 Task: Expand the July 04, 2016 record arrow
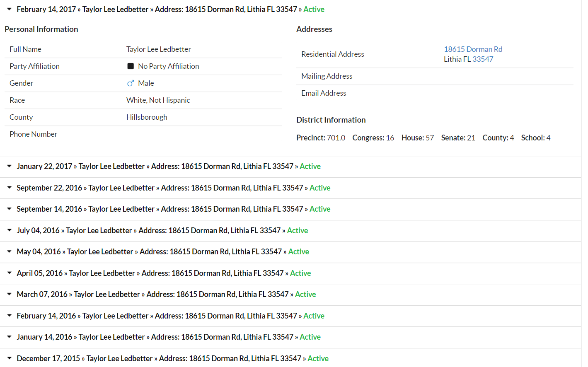click(x=9, y=230)
